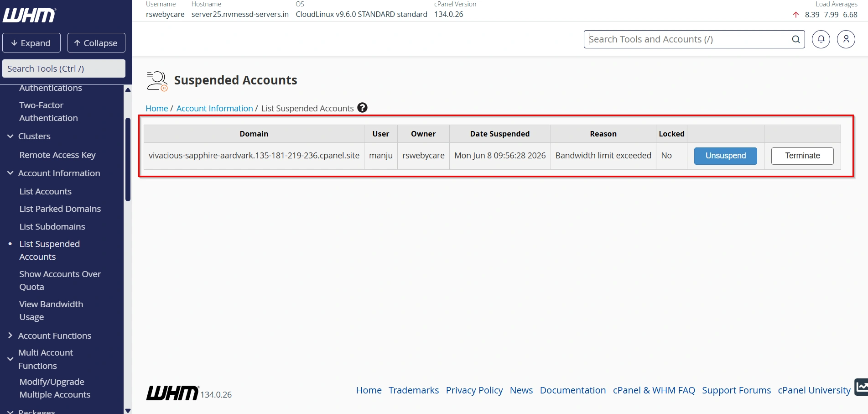Open View Bandwidth Usage

pos(51,310)
